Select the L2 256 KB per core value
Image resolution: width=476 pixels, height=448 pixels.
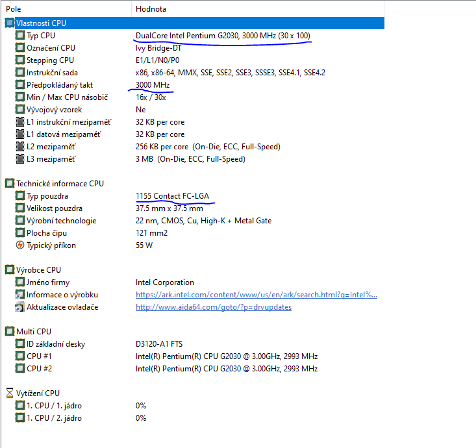click(x=208, y=147)
